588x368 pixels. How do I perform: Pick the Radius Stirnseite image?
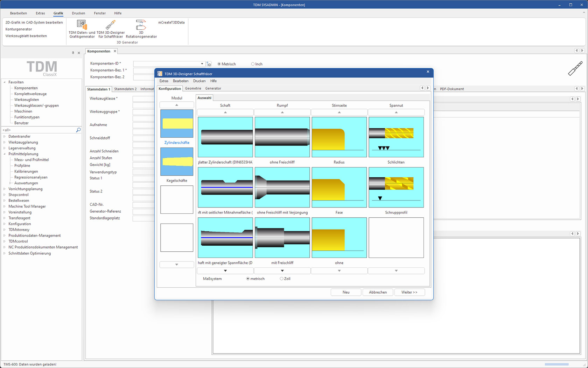pyautogui.click(x=339, y=137)
